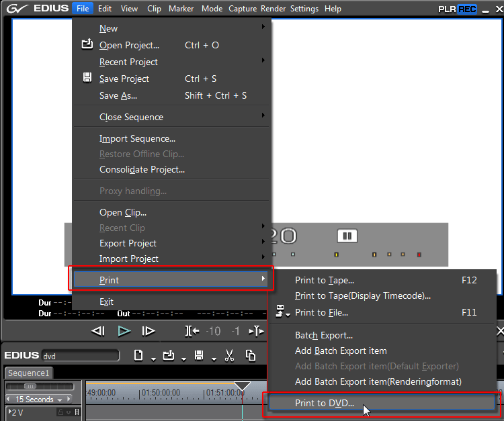Image resolution: width=504 pixels, height=421 pixels.
Task: Click the previous frame button
Action: click(x=98, y=331)
